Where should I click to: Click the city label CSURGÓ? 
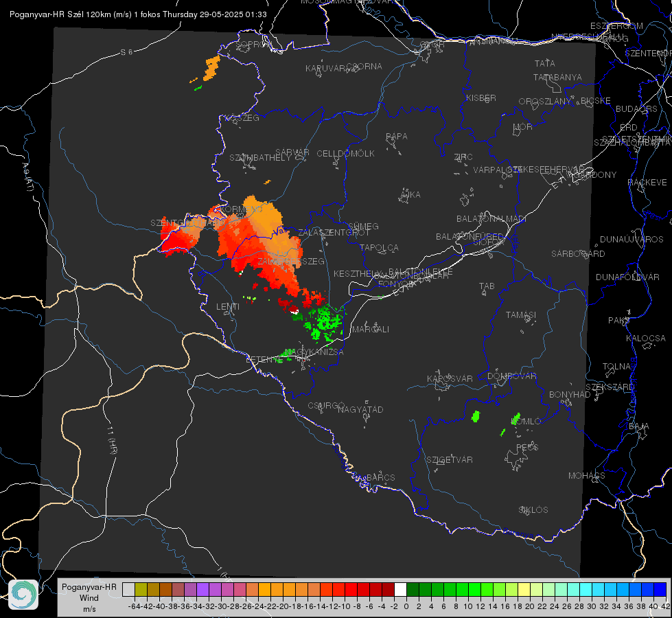326,406
